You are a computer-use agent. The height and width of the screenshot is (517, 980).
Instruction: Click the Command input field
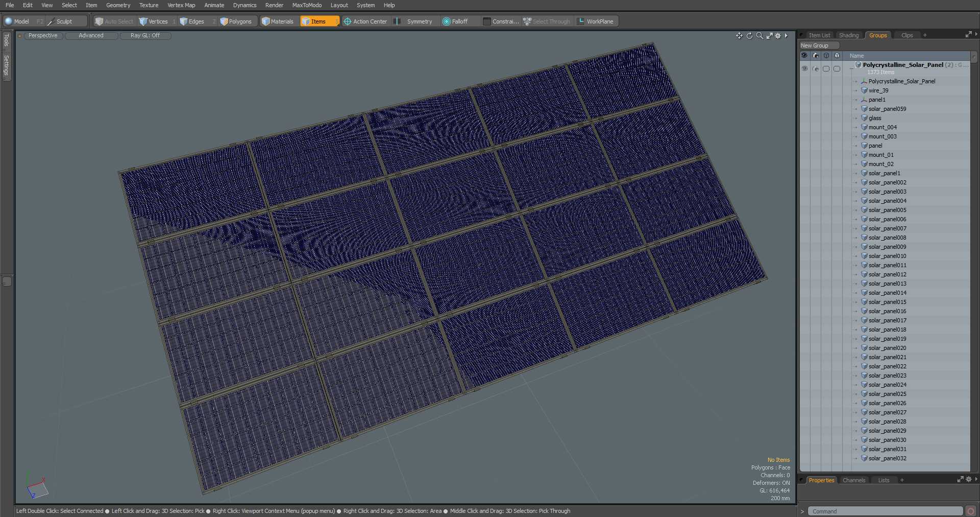coord(885,511)
